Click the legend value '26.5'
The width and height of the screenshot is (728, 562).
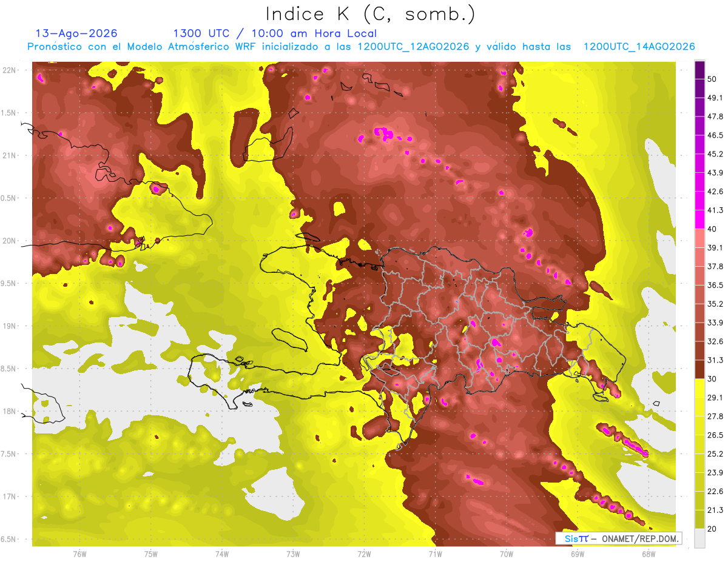tap(715, 435)
